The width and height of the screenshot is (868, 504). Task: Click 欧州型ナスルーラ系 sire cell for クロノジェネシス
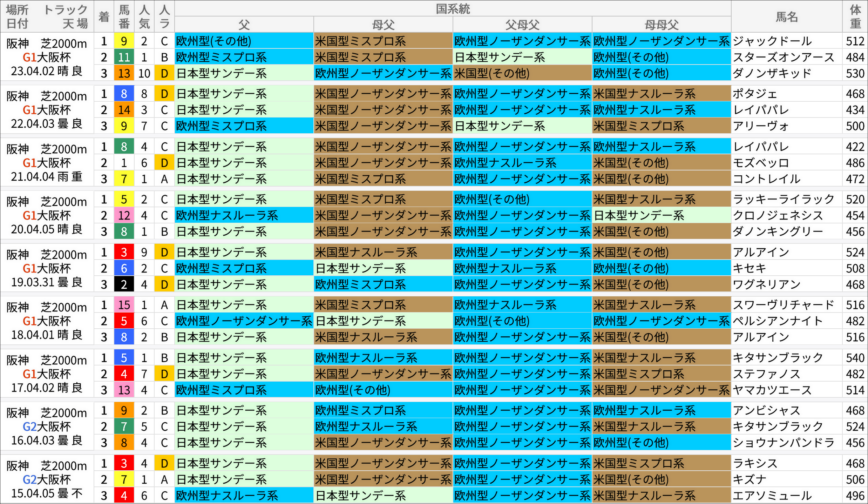(244, 216)
